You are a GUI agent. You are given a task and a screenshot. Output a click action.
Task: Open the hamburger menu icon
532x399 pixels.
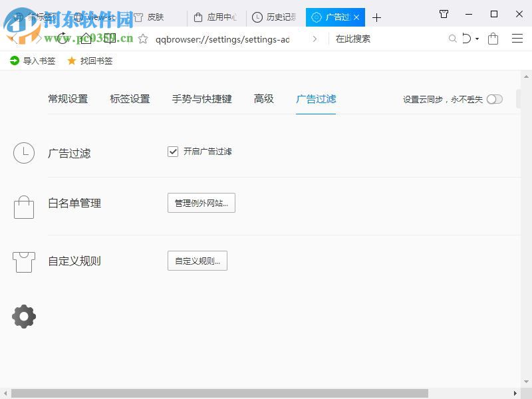[518, 39]
